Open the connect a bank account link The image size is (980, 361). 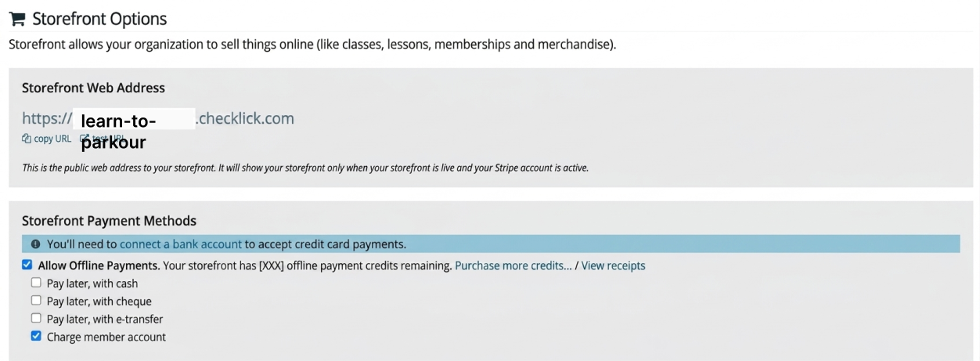click(181, 244)
